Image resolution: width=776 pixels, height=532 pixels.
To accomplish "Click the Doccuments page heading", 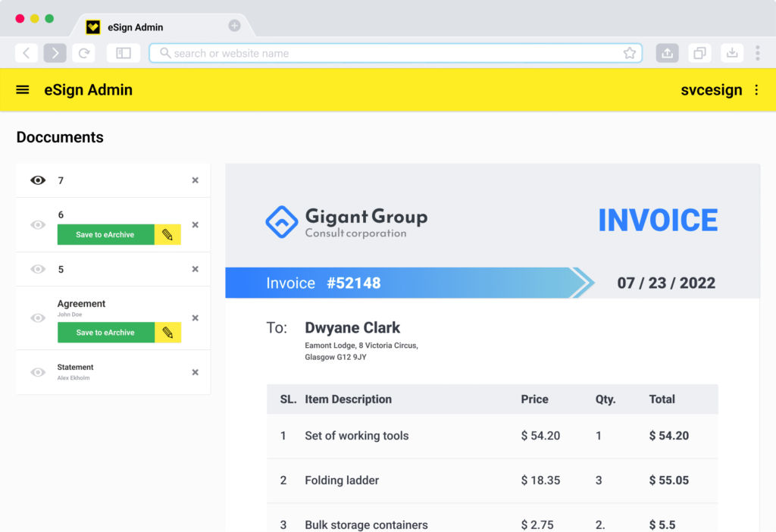I will 60,137.
